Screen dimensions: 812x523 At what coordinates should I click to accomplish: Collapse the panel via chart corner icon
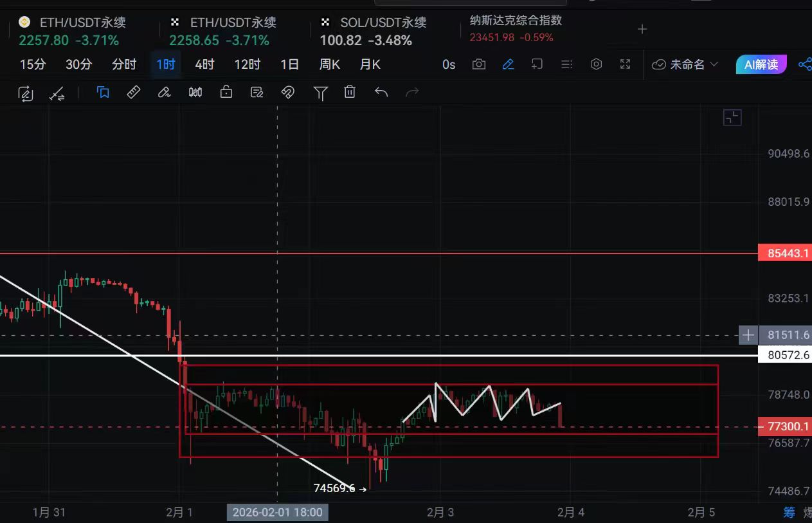[x=732, y=118]
